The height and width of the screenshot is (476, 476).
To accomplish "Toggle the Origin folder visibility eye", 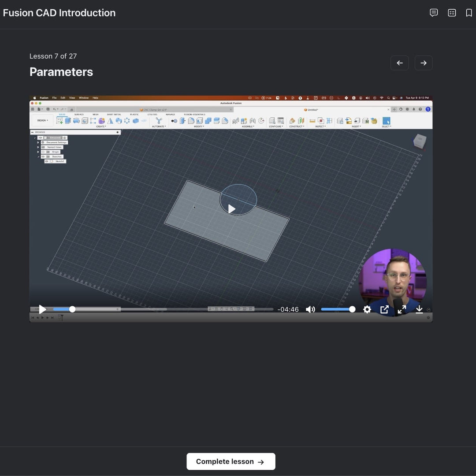I will click(43, 152).
